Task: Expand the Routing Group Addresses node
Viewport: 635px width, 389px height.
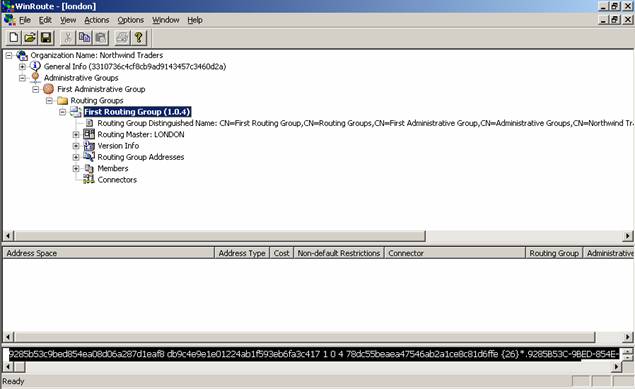Action: [x=76, y=157]
